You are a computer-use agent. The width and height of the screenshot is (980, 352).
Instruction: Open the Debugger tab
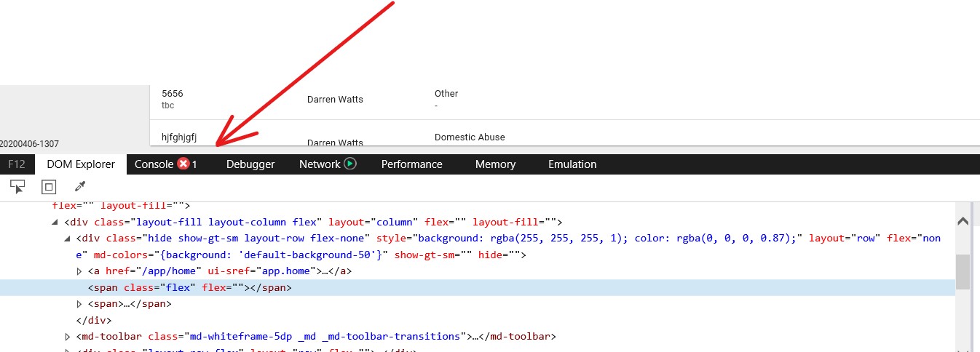pos(250,164)
